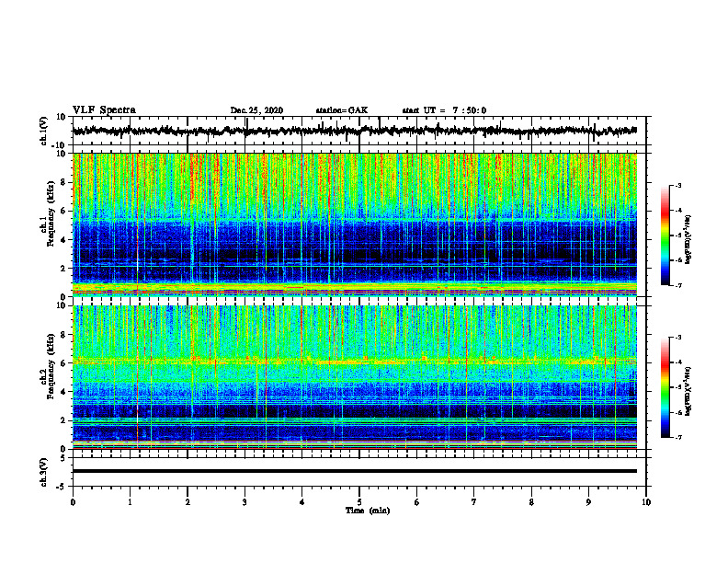The width and height of the screenshot is (728, 563).
Task: Click the "8" kHz tick on ch.2 spectrogram
Action: click(63, 335)
